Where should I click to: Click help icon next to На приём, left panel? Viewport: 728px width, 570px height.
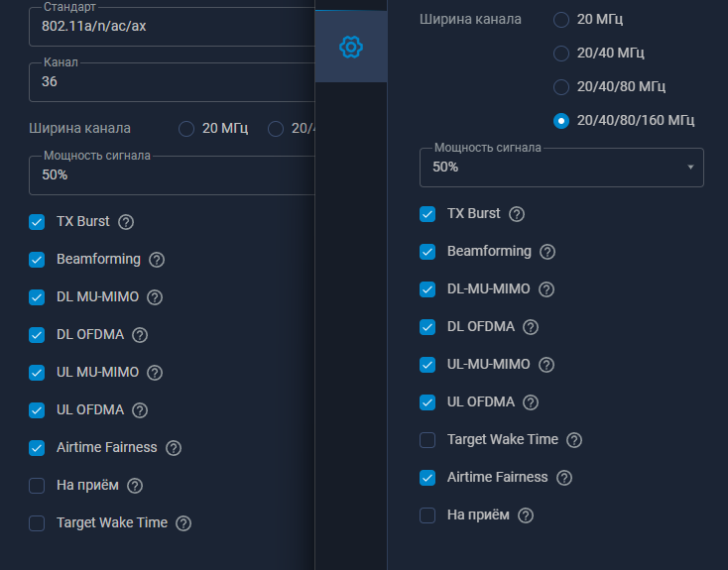(x=136, y=486)
